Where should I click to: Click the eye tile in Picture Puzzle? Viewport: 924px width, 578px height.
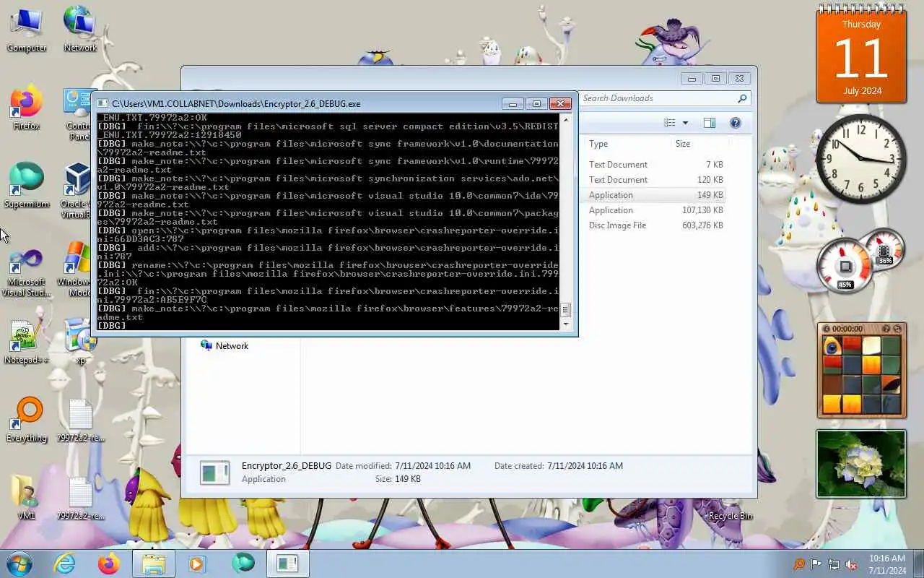coord(832,345)
